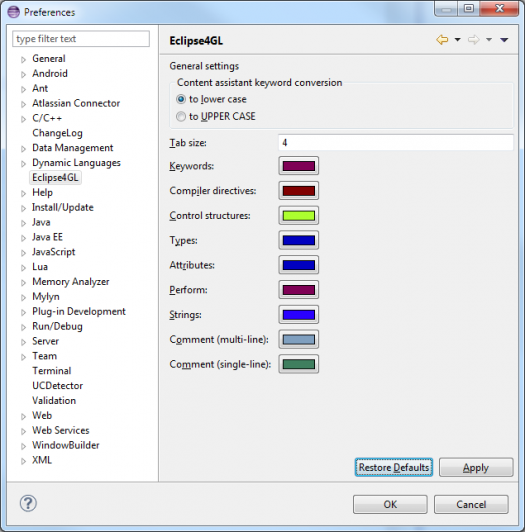The height and width of the screenshot is (532, 525).
Task: Click the help question mark icon
Action: point(28,503)
